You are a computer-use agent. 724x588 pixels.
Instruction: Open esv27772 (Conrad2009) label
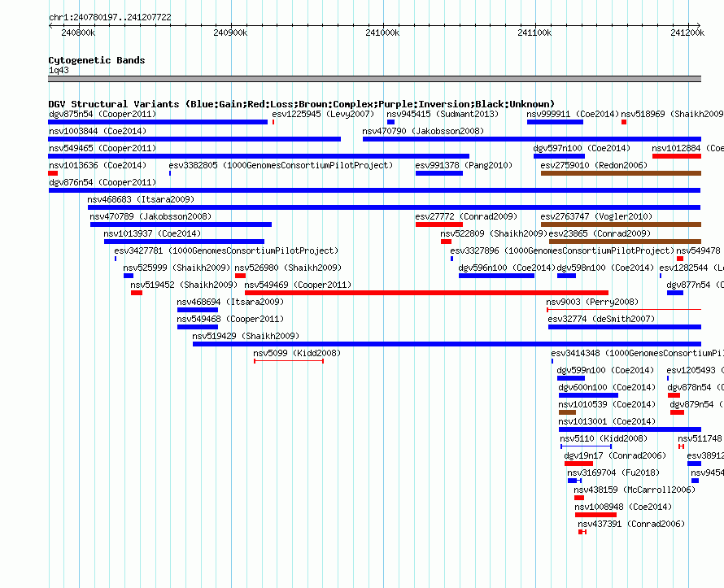point(466,216)
